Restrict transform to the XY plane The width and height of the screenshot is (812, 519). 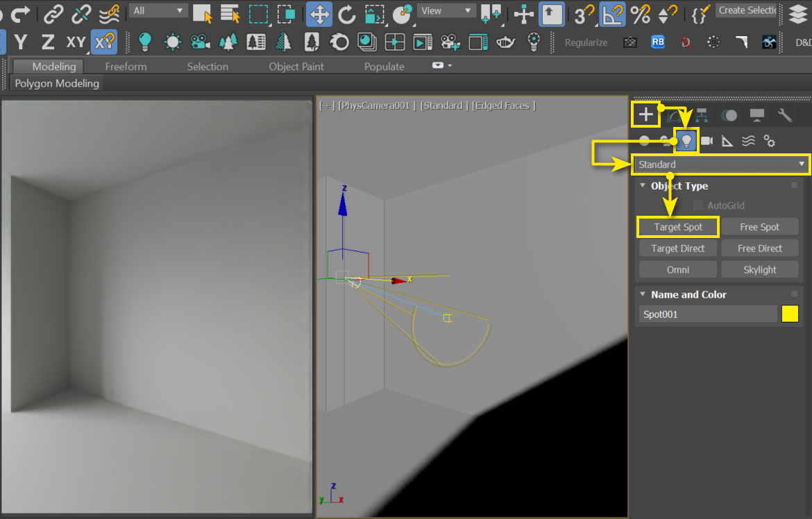click(x=76, y=42)
